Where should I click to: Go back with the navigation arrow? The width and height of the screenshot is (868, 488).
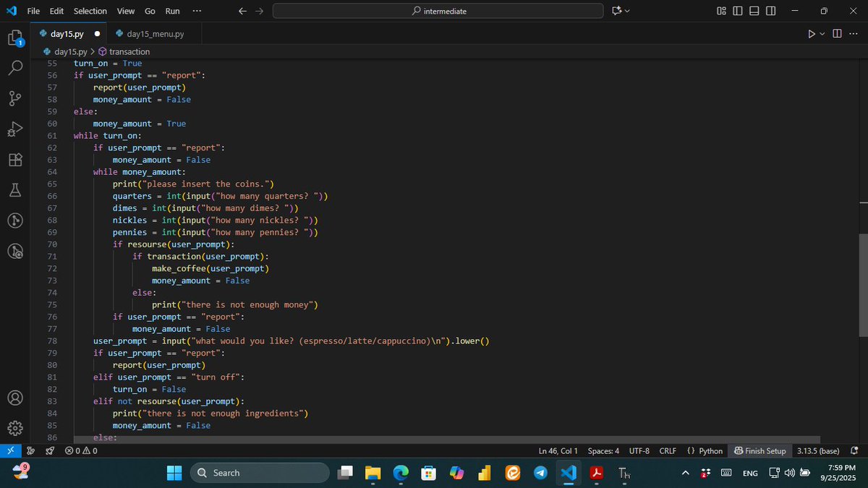coord(242,11)
